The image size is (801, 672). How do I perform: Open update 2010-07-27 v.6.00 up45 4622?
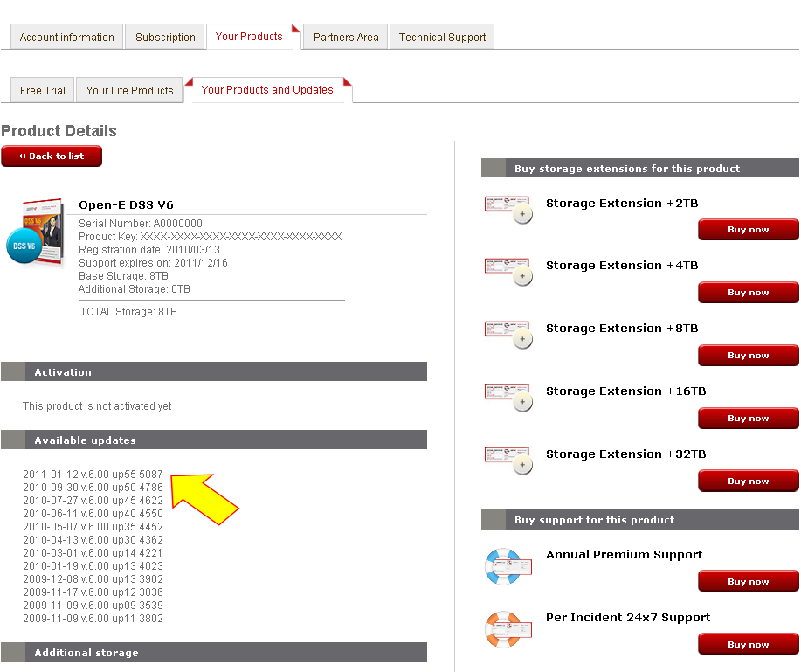(93, 501)
